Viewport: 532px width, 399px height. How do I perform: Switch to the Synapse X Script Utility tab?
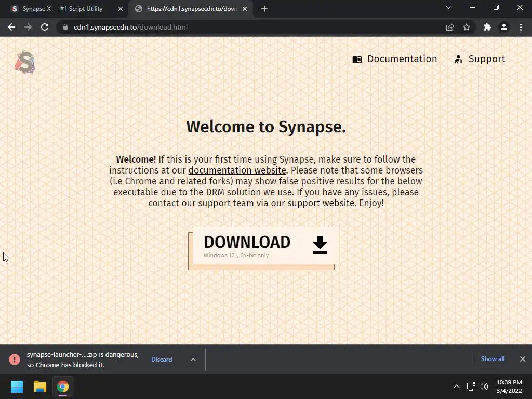coord(62,9)
